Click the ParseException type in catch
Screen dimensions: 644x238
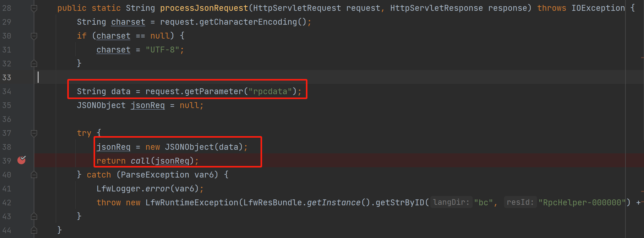155,175
